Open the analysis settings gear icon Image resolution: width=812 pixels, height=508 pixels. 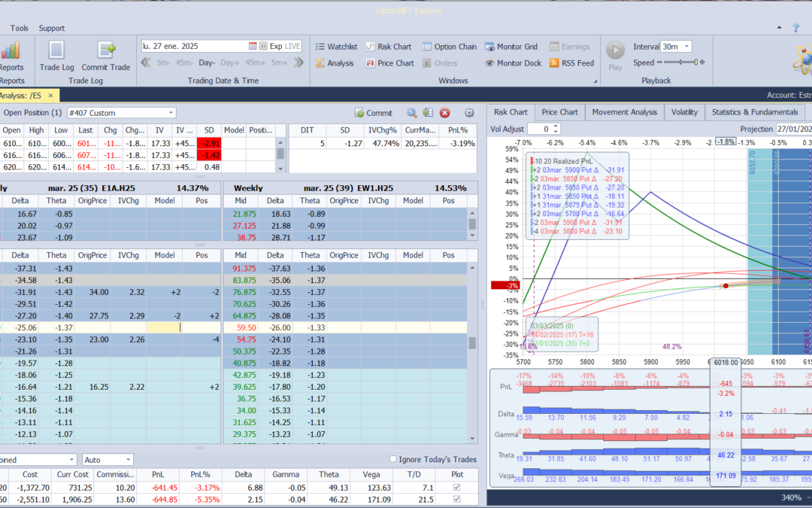469,113
